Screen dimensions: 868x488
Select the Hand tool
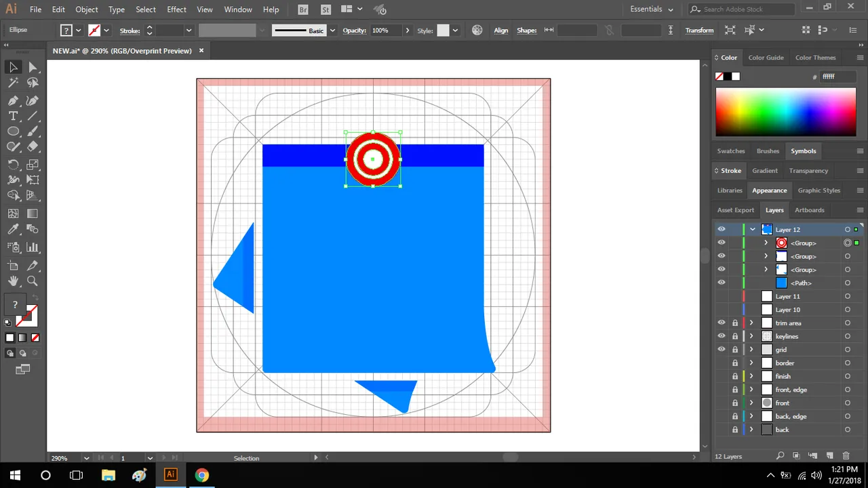(13, 281)
